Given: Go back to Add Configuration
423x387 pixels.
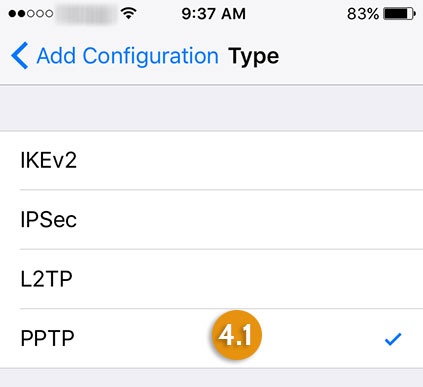Looking at the screenshot, I should (127, 56).
